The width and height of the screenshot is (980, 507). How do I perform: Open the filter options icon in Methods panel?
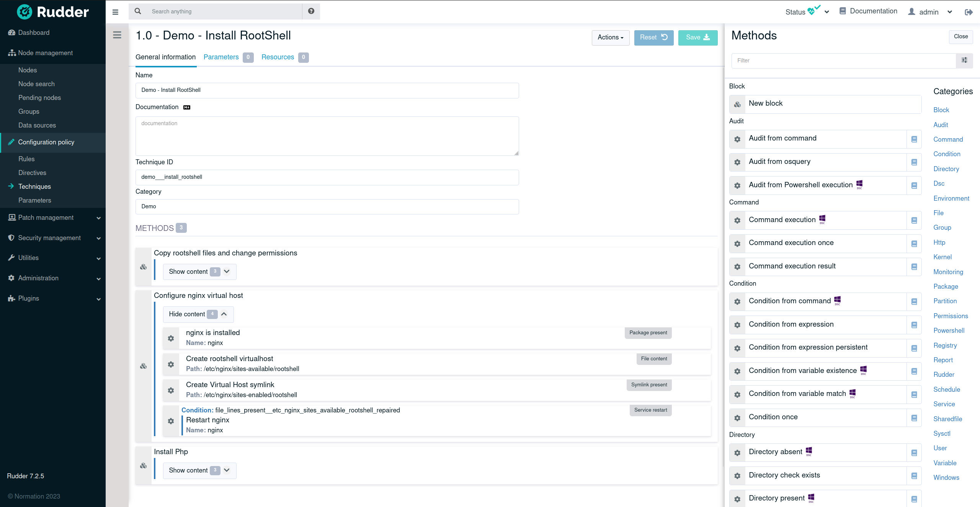point(965,61)
